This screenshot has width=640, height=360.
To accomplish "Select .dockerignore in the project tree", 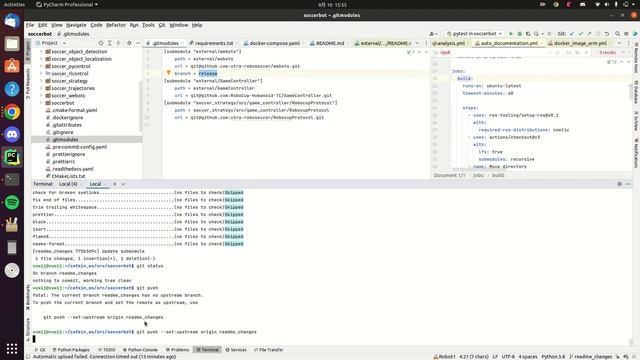I will (67, 118).
